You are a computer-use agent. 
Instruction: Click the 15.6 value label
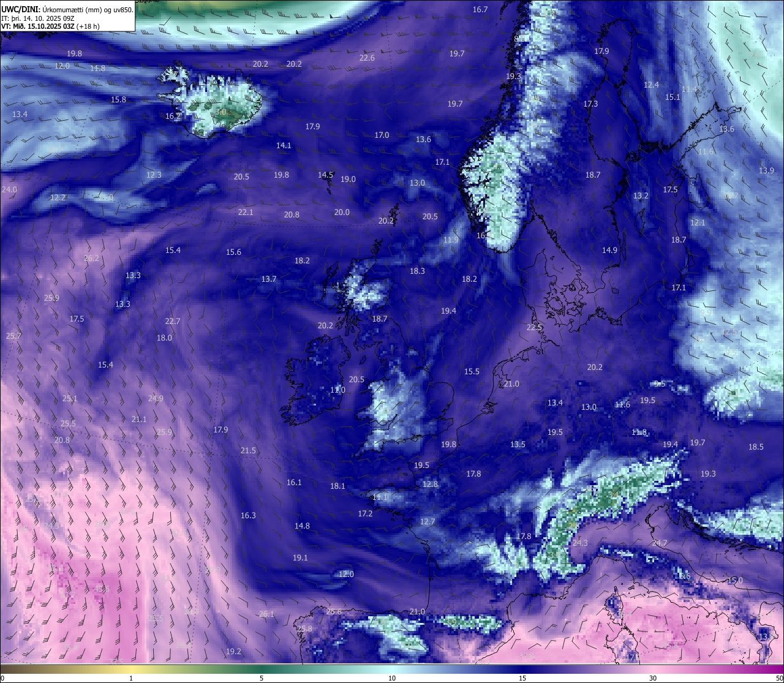[233, 252]
